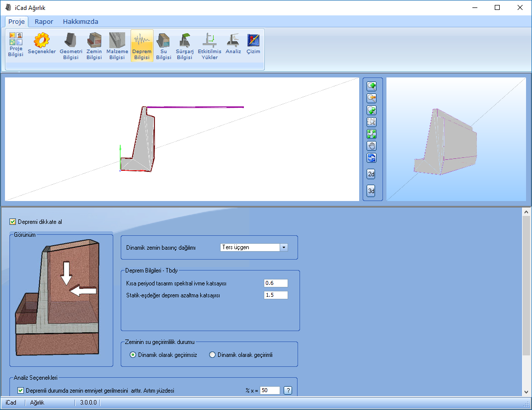Click the 3D wall model preview on the right
Image resolution: width=532 pixels, height=410 pixels.
pyautogui.click(x=445, y=142)
